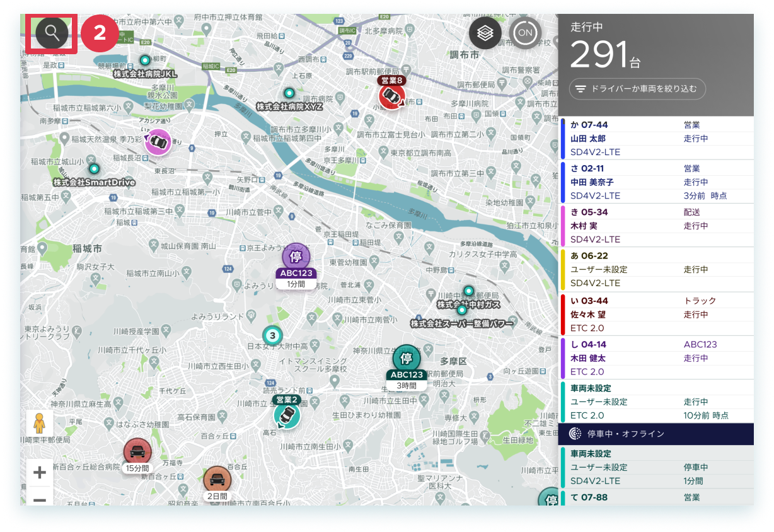Select the teal 営業2 car marker
Image resolution: width=774 pixels, height=532 pixels.
[x=287, y=415]
